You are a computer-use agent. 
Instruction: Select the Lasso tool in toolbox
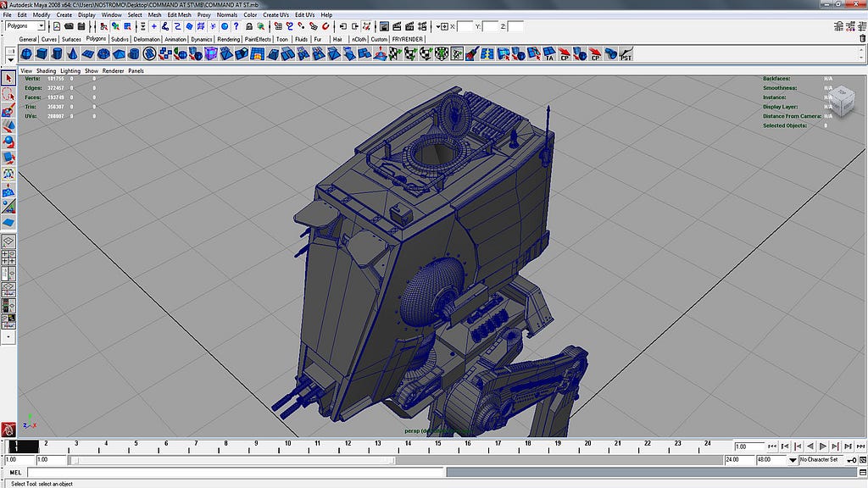point(8,94)
